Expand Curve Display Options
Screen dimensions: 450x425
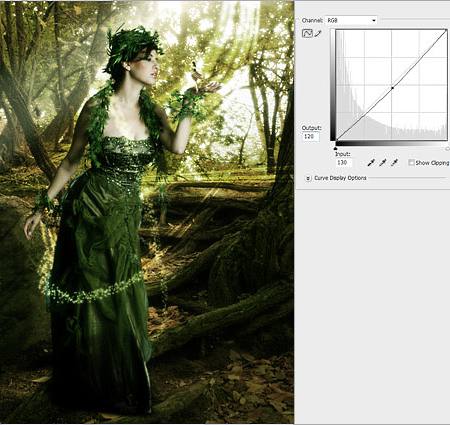(308, 178)
